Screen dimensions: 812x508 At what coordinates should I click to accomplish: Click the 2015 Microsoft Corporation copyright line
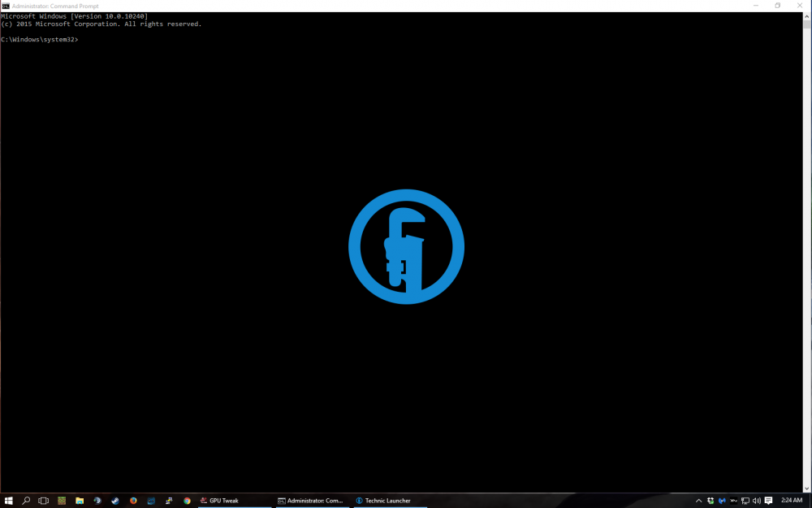tap(101, 24)
